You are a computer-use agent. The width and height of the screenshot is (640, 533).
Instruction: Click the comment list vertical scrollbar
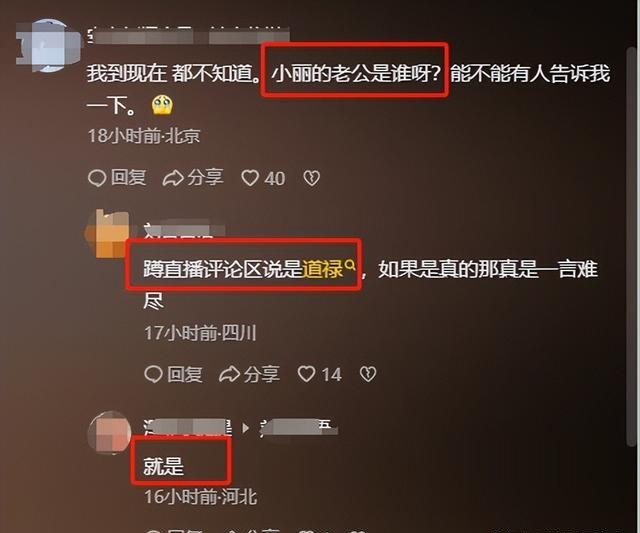coord(631,247)
